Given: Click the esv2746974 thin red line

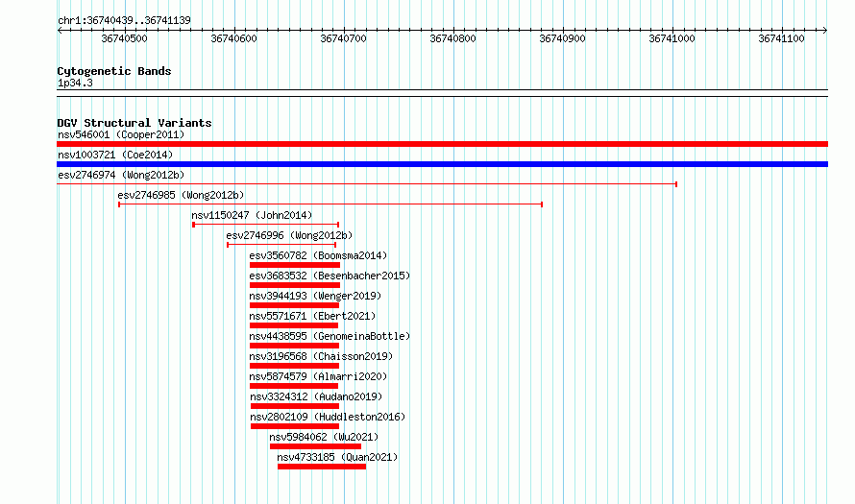Looking at the screenshot, I should click(x=367, y=184).
